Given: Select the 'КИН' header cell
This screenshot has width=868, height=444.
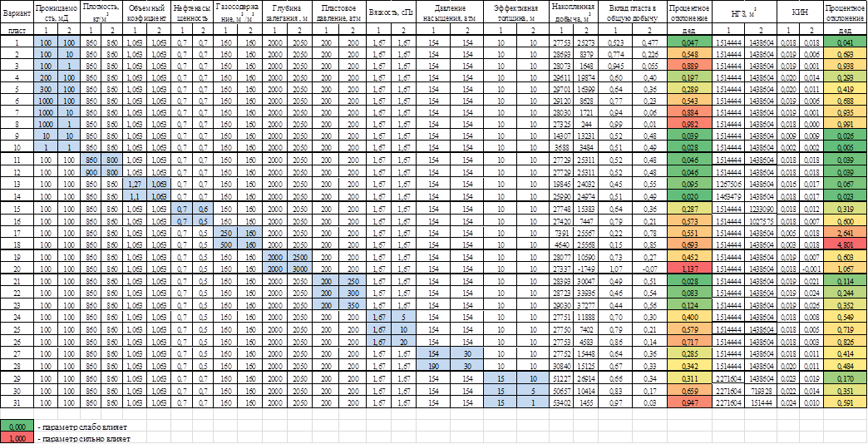Looking at the screenshot, I should 799,12.
